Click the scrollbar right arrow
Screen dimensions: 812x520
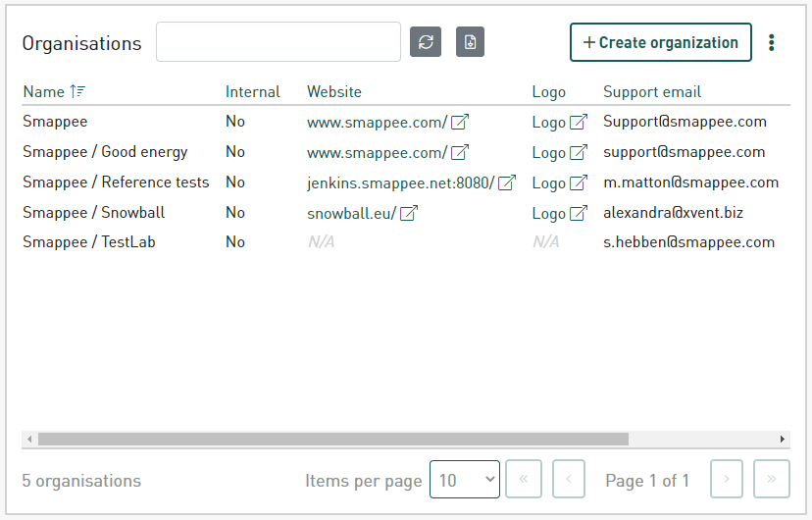[x=782, y=440]
